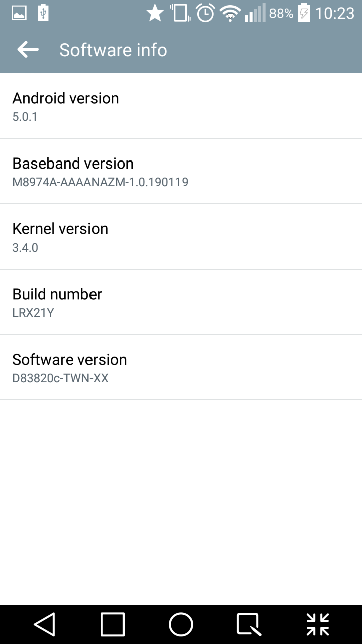Tap the Wi-Fi status icon

pyautogui.click(x=231, y=13)
